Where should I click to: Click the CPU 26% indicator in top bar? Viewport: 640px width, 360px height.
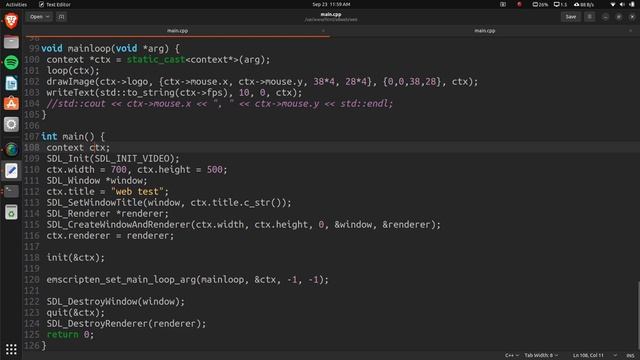[540, 4]
